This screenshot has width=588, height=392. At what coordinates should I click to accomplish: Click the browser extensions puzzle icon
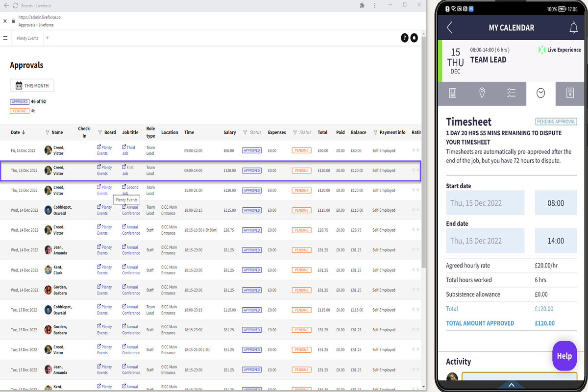362,5
